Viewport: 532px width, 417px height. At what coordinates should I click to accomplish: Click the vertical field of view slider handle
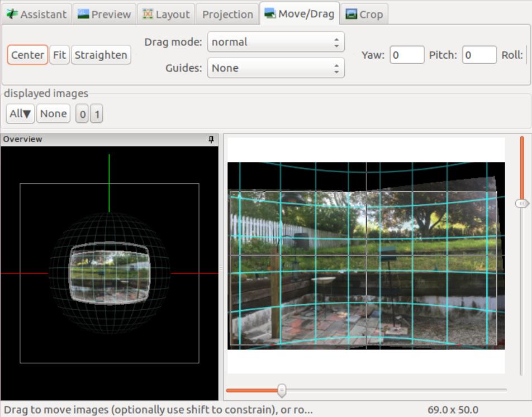coord(522,203)
